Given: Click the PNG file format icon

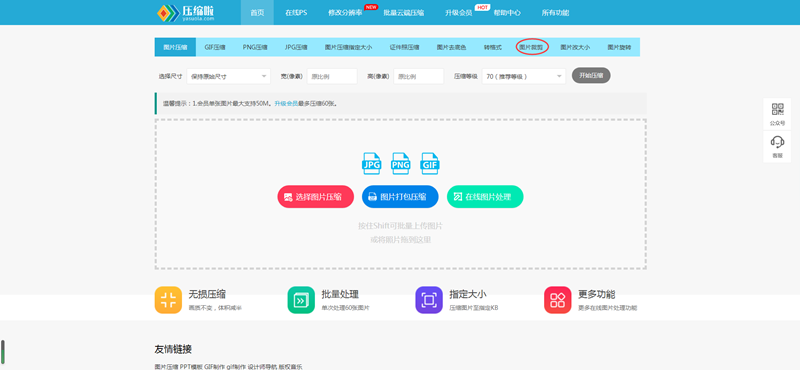Looking at the screenshot, I should click(x=401, y=164).
